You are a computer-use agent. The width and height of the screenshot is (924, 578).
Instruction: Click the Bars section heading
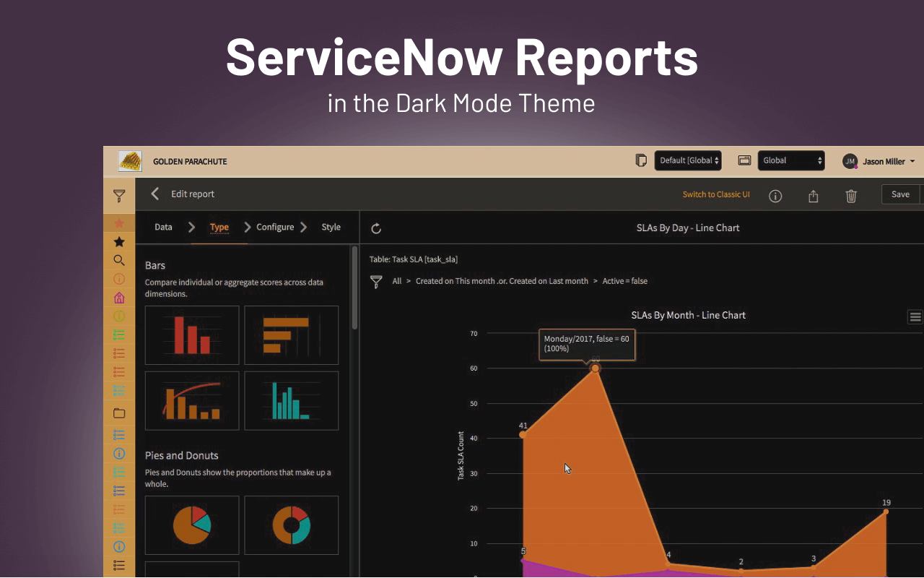point(155,265)
